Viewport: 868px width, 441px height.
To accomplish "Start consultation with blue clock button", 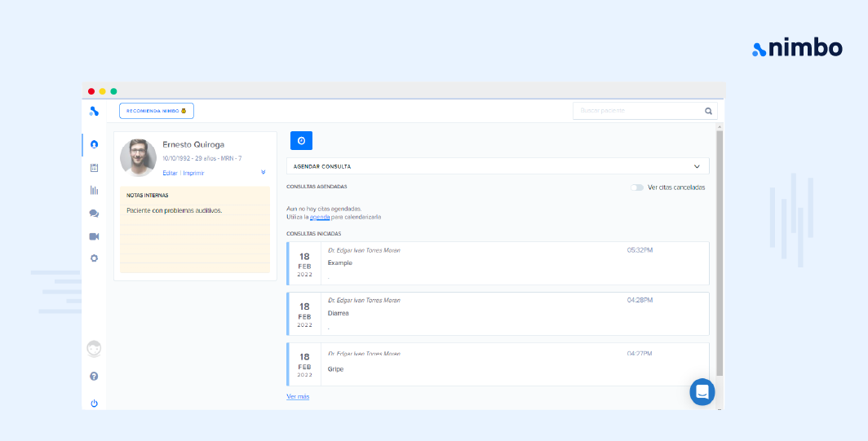I will pos(301,140).
